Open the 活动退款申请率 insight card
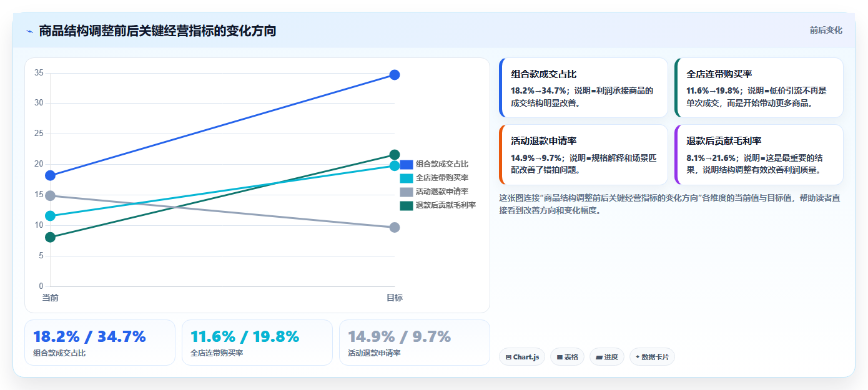Image resolution: width=868 pixels, height=390 pixels. (x=583, y=155)
